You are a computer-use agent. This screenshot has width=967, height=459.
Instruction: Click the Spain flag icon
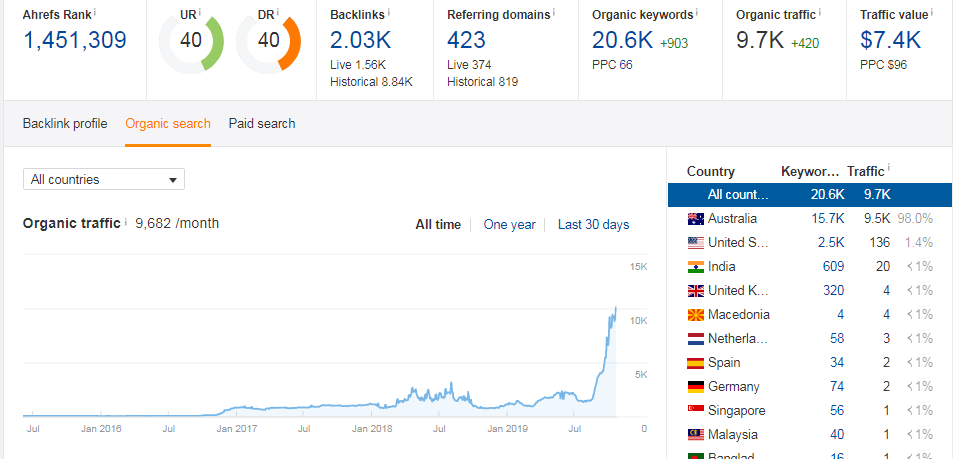point(696,363)
